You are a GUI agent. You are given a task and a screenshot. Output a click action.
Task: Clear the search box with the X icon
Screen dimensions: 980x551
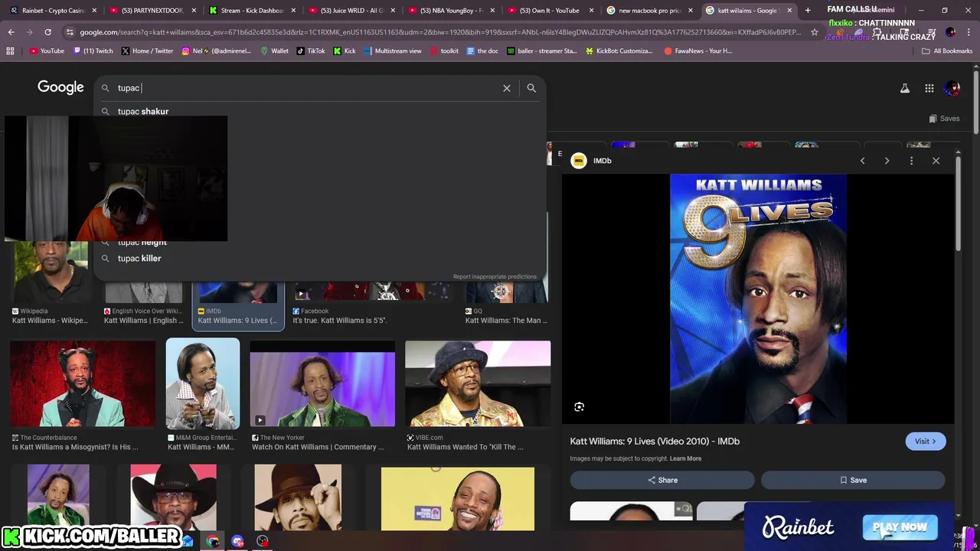pos(506,88)
